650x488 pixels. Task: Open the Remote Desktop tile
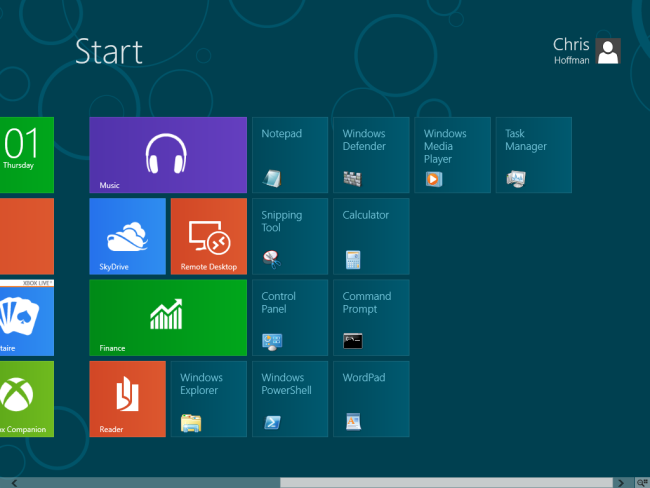click(x=209, y=236)
